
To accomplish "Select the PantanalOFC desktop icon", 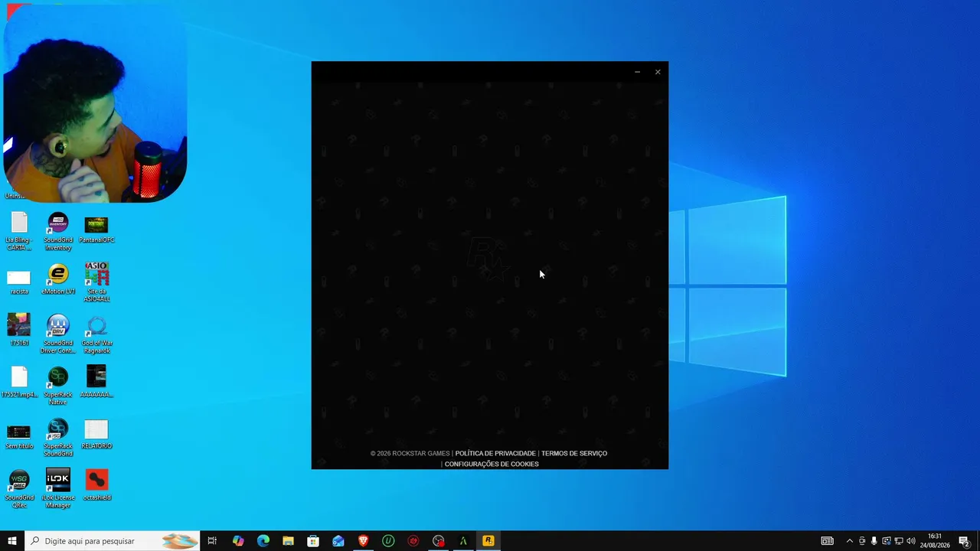I will coord(96,229).
